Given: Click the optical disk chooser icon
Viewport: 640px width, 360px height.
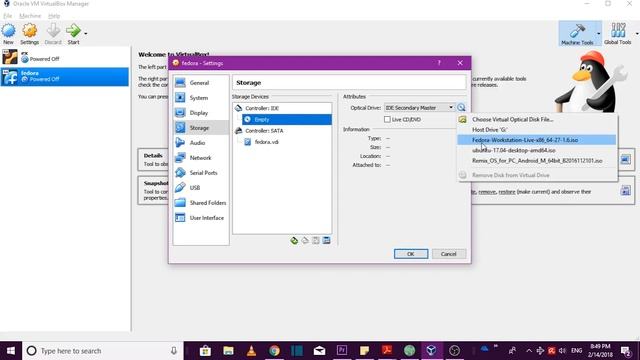Looking at the screenshot, I should [461, 108].
